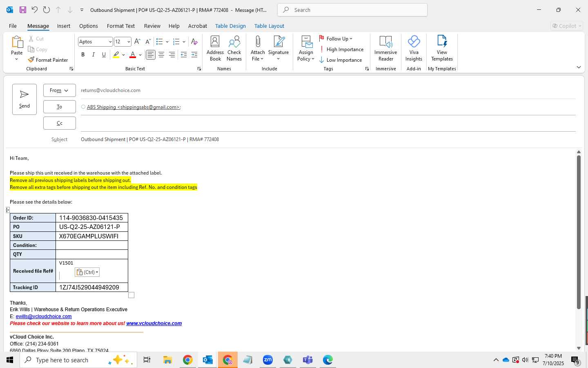588x368 pixels.
Task: Open Microsoft Teams from taskbar
Action: [307, 360]
